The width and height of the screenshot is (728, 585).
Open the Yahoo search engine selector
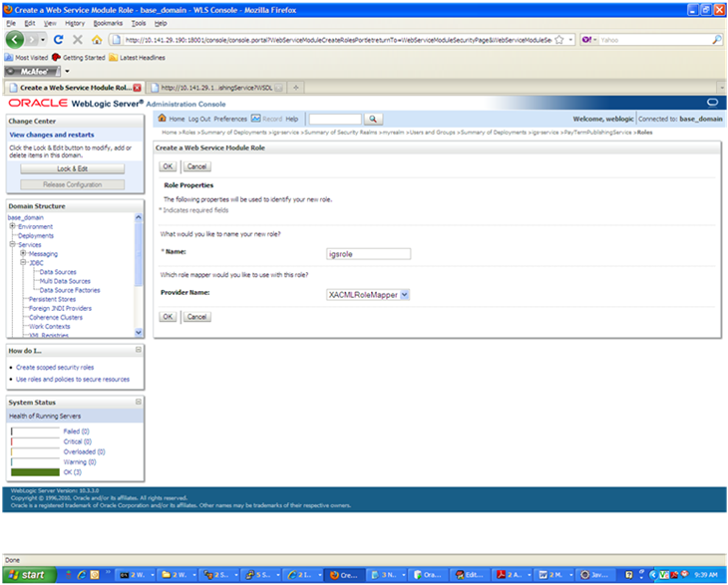coord(589,40)
